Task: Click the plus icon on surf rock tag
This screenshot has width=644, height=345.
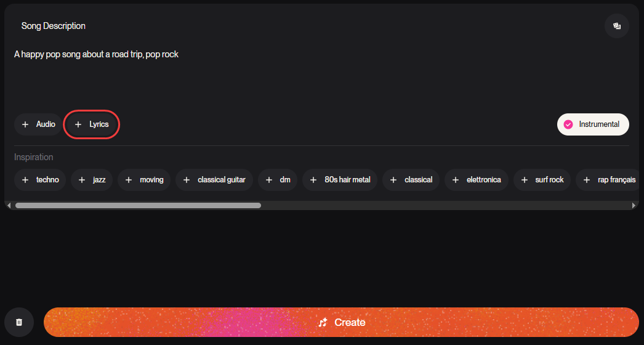Action: click(x=525, y=180)
